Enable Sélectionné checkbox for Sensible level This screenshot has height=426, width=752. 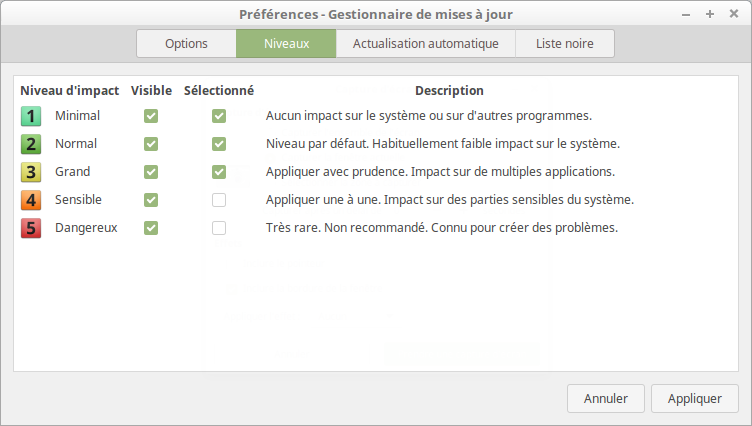219,200
